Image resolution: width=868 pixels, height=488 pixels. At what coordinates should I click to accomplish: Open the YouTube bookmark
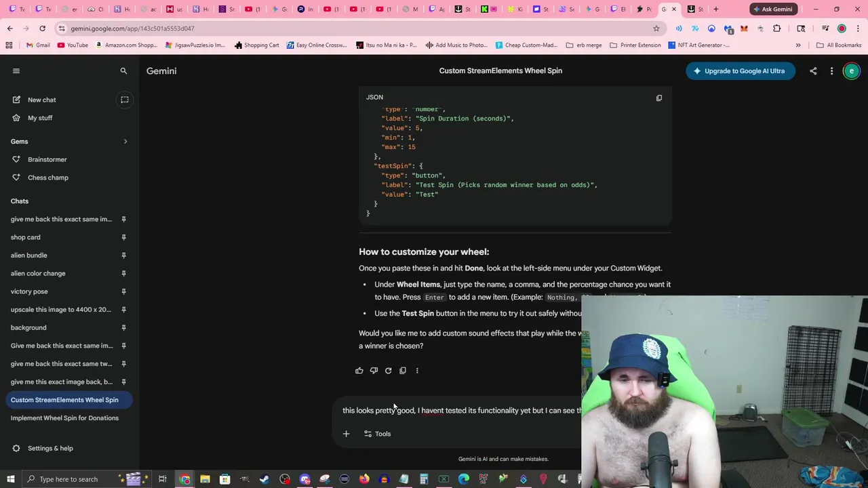[73, 45]
